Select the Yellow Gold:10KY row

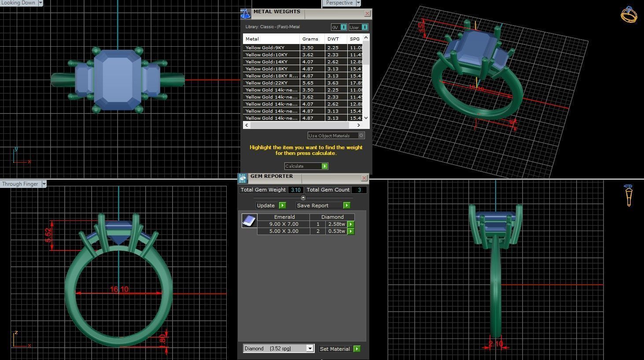tap(303, 55)
